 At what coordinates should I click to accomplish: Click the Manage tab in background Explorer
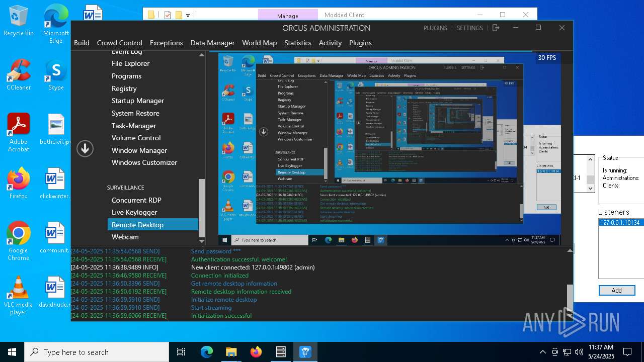pos(288,16)
